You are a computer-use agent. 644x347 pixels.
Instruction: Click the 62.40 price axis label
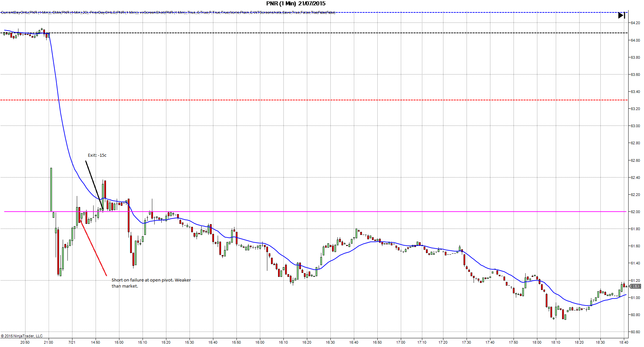(x=635, y=178)
